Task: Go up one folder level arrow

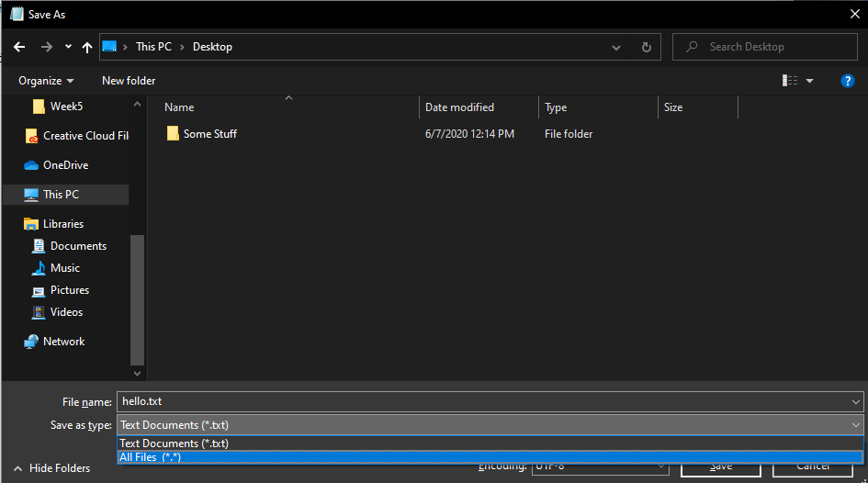Action: 87,47
